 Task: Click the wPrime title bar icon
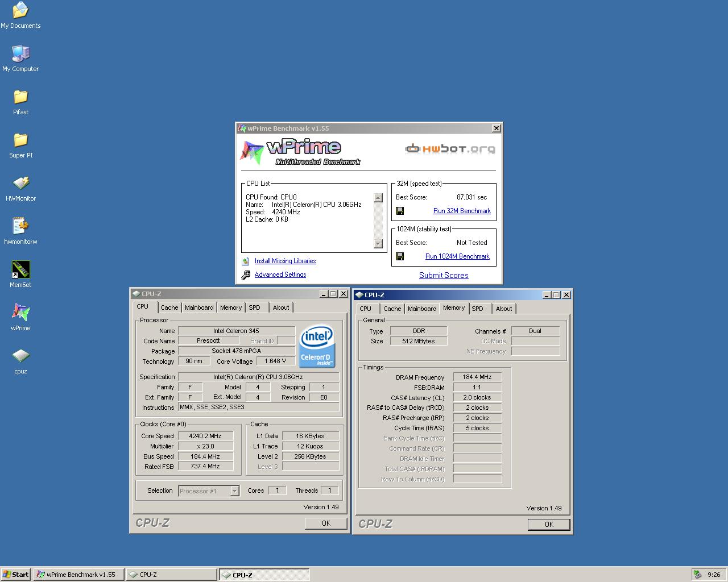point(242,128)
